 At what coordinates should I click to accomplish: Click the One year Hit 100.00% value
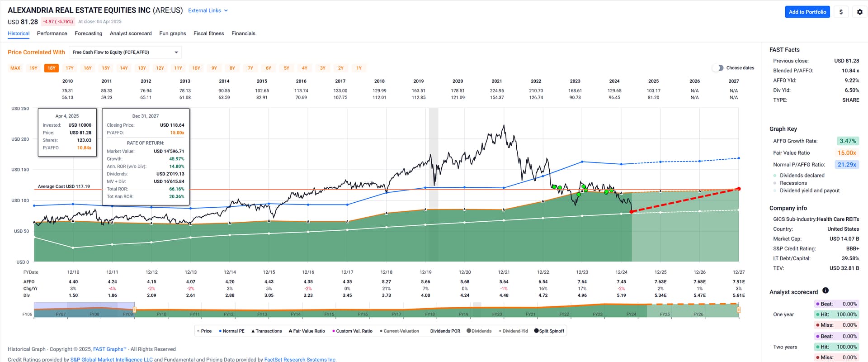pos(847,314)
